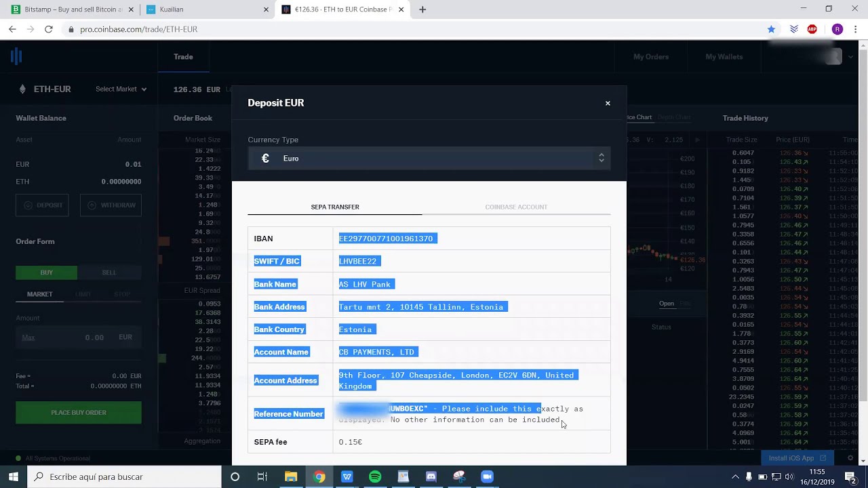Select the SELL side in Order Form
The width and height of the screenshot is (868, 488).
(109, 272)
